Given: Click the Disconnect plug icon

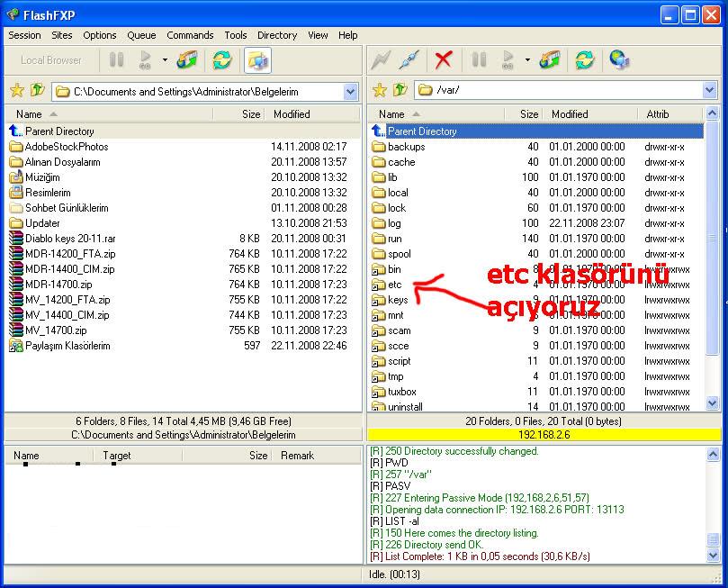Looking at the screenshot, I should [409, 60].
